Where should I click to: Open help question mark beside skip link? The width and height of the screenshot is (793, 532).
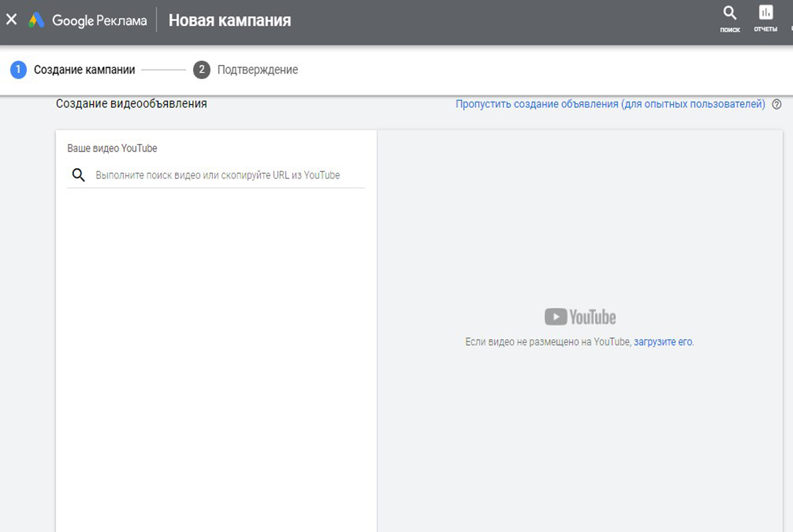[777, 104]
